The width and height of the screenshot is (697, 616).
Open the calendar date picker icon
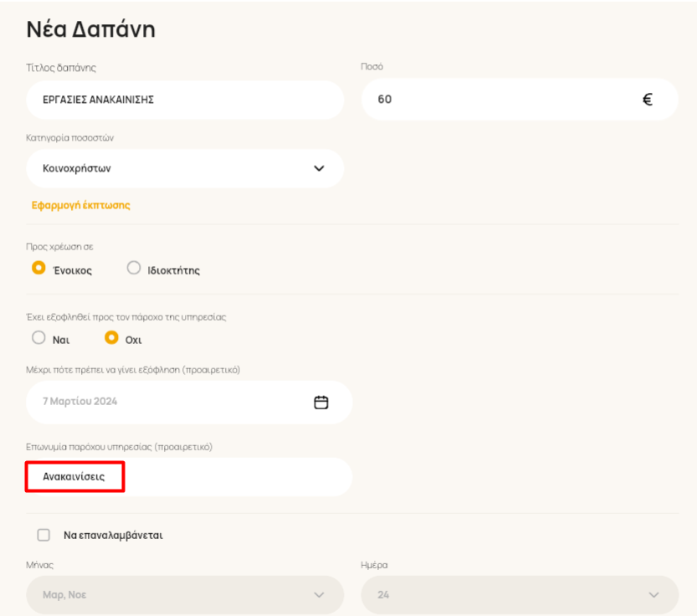(x=321, y=402)
